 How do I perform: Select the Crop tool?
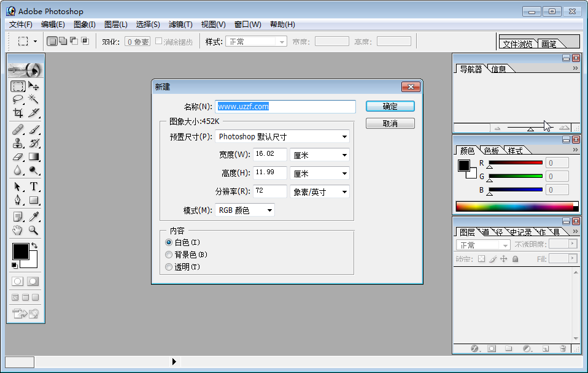point(18,112)
